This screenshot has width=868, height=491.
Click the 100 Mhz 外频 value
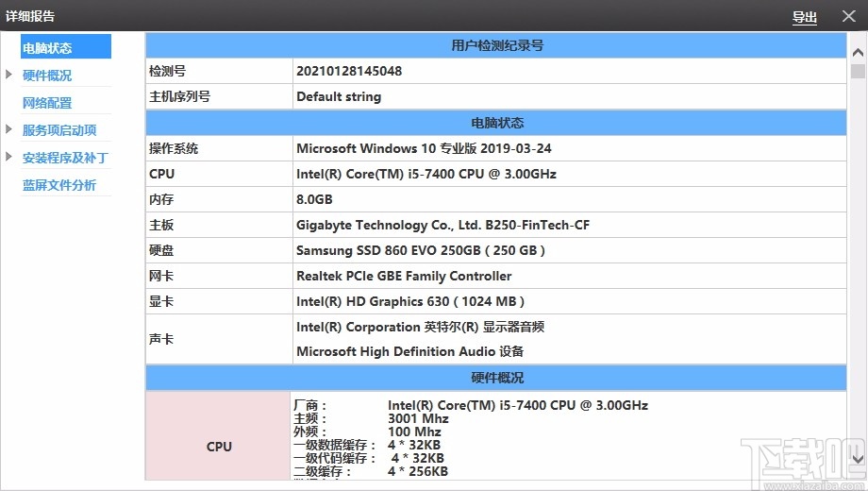pyautogui.click(x=414, y=432)
